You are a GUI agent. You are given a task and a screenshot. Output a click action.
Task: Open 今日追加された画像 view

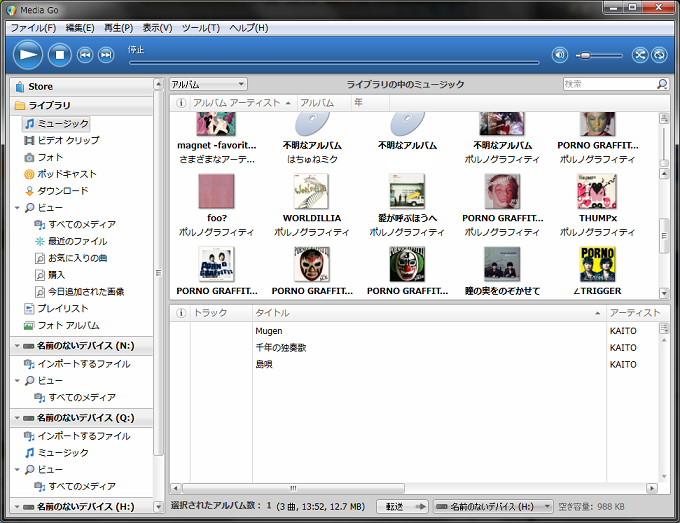(x=80, y=292)
